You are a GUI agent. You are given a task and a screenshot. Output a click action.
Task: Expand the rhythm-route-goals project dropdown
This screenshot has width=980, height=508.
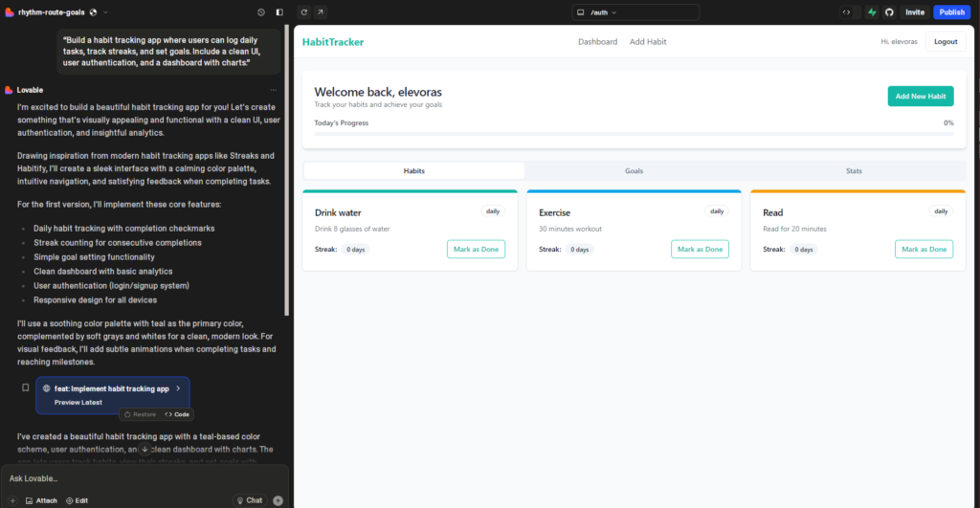[x=105, y=12]
